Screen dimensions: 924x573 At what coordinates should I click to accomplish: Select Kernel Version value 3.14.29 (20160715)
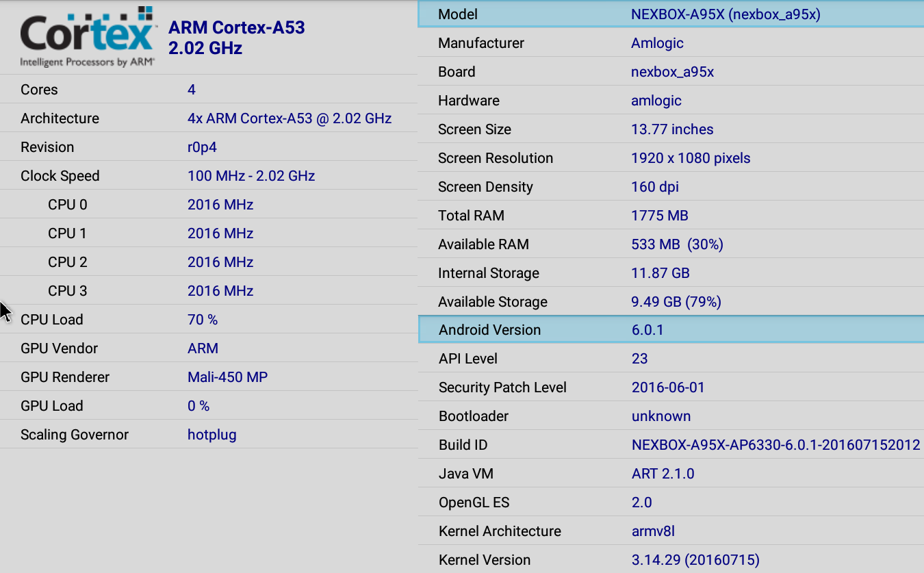tap(695, 560)
